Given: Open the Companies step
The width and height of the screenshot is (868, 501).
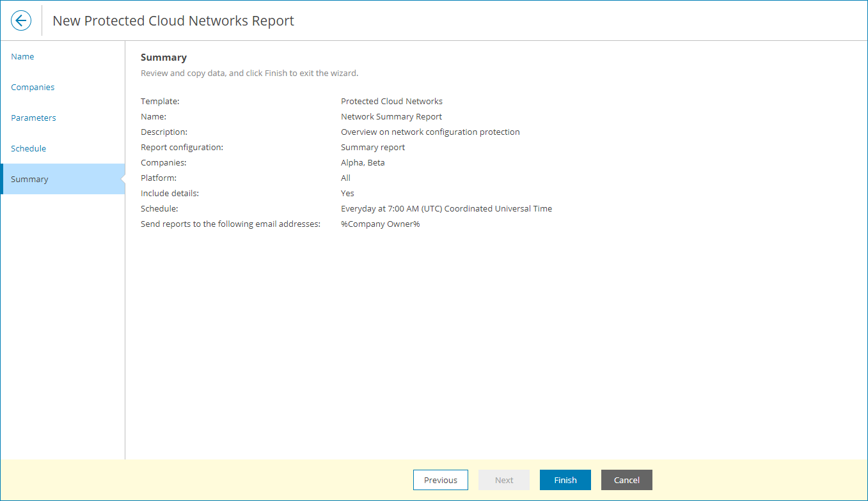Looking at the screenshot, I should click(x=33, y=87).
